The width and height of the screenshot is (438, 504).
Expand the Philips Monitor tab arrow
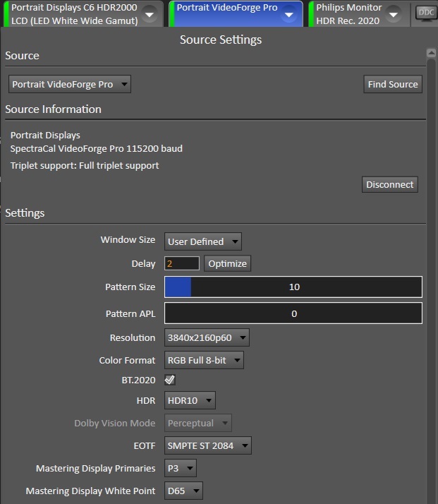pos(393,14)
